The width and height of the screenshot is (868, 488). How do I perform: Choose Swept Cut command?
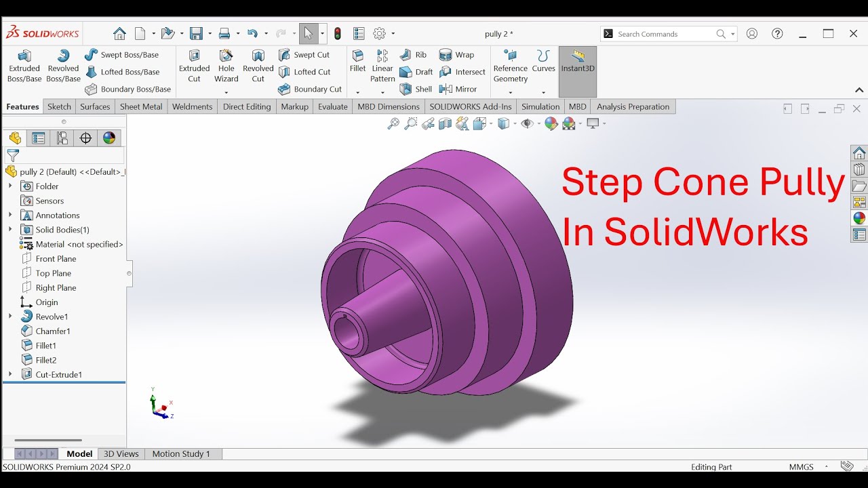304,55
